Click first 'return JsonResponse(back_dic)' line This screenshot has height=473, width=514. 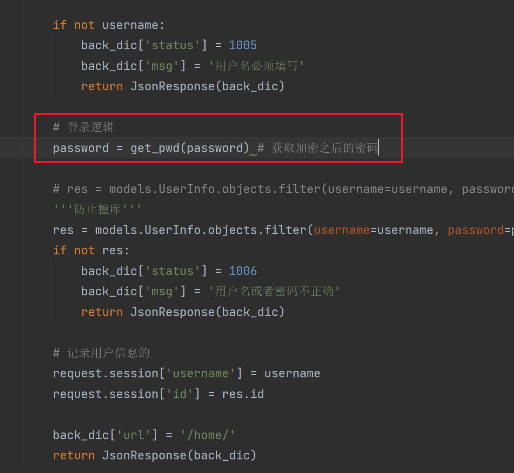tap(183, 86)
